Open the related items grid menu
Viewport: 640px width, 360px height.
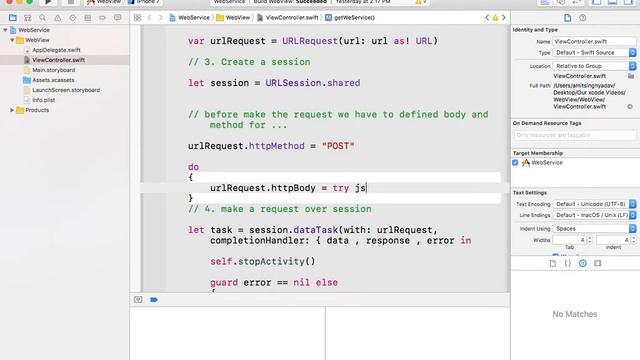pos(137,18)
